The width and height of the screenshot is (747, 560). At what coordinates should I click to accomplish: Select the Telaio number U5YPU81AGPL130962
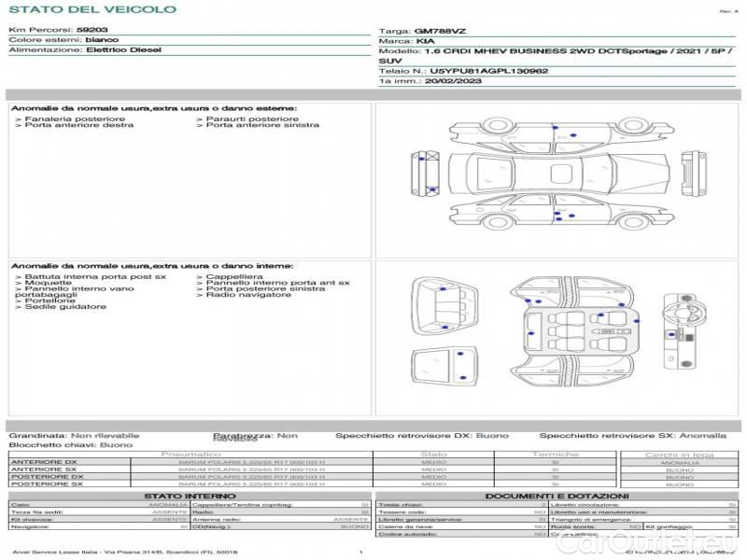coord(488,70)
